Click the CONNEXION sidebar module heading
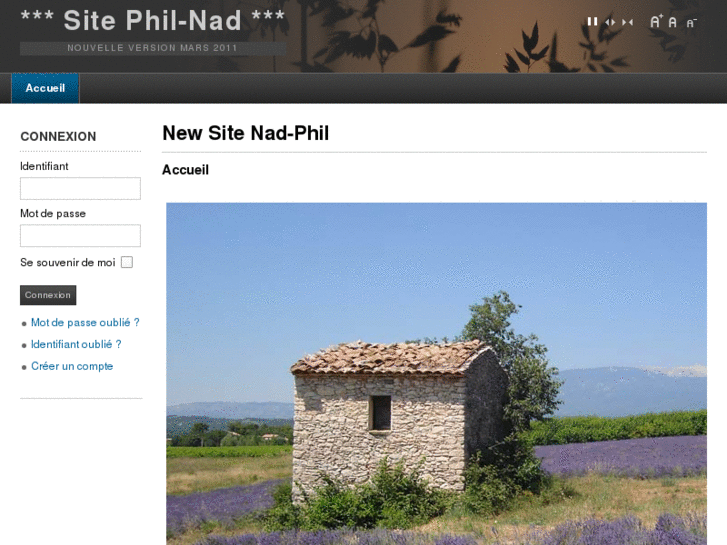This screenshot has height=545, width=727. tap(58, 136)
